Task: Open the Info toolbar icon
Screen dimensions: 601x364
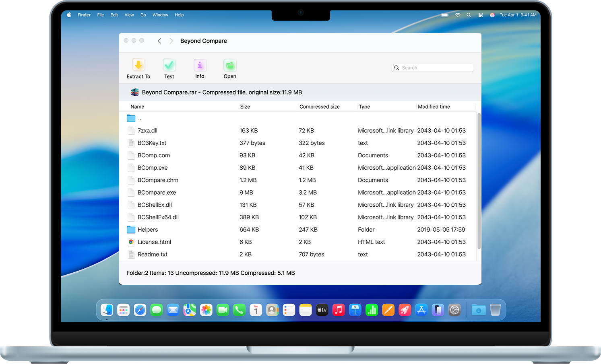Action: [x=200, y=65]
